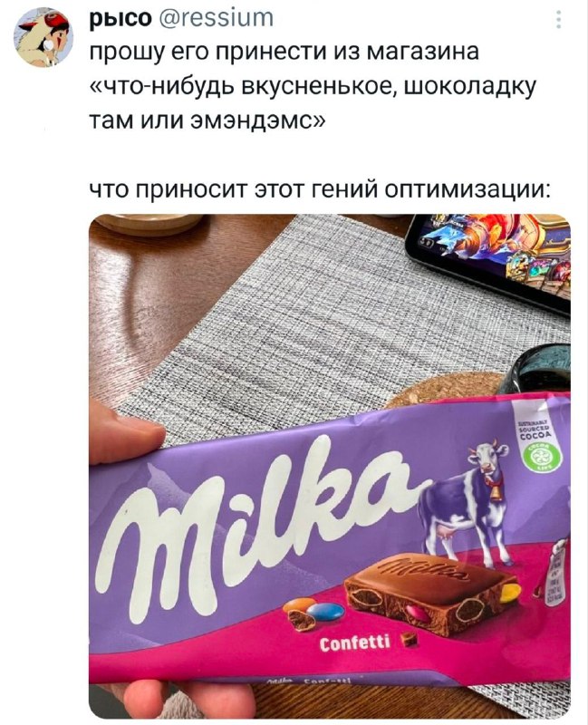The height and width of the screenshot is (725, 588).
Task: Open the attached Milka chocolate photo
Action: click(x=330, y=466)
